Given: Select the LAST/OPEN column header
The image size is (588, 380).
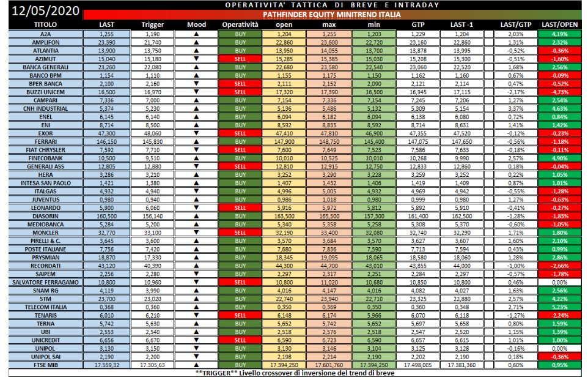Looking at the screenshot, I should click(559, 24).
